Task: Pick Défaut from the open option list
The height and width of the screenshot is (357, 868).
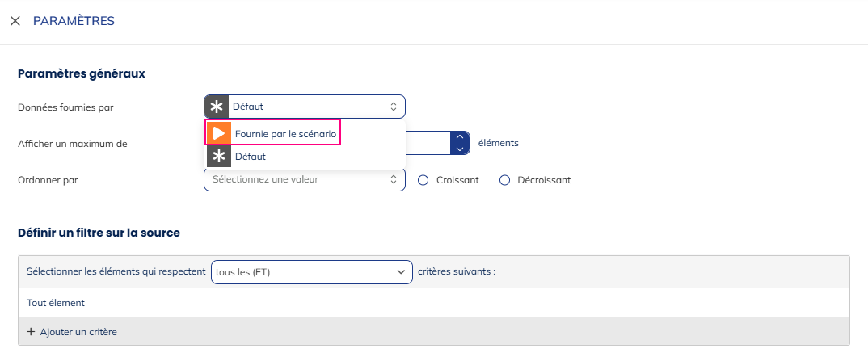Action: [250, 157]
